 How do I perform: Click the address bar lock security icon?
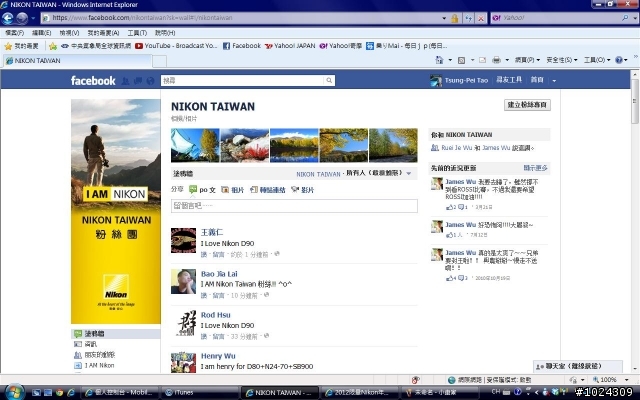pos(455,18)
